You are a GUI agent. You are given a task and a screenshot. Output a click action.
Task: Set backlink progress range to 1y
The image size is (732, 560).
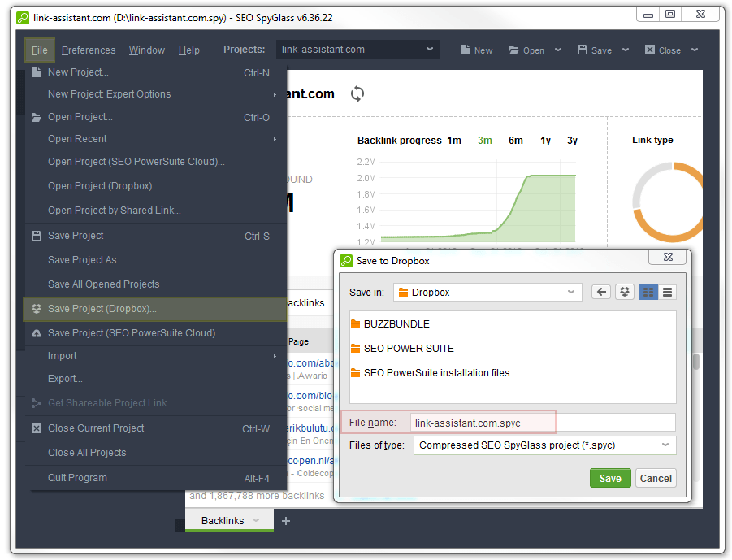tap(545, 141)
